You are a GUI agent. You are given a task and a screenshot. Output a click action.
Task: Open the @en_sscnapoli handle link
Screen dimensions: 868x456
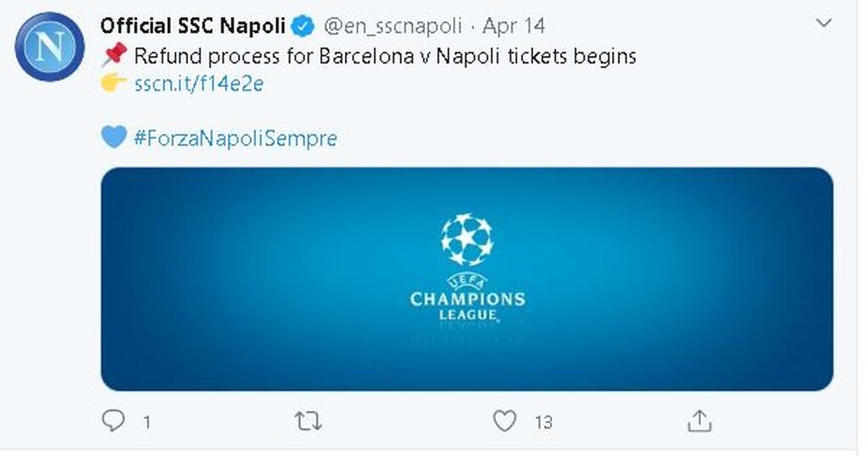point(392,26)
